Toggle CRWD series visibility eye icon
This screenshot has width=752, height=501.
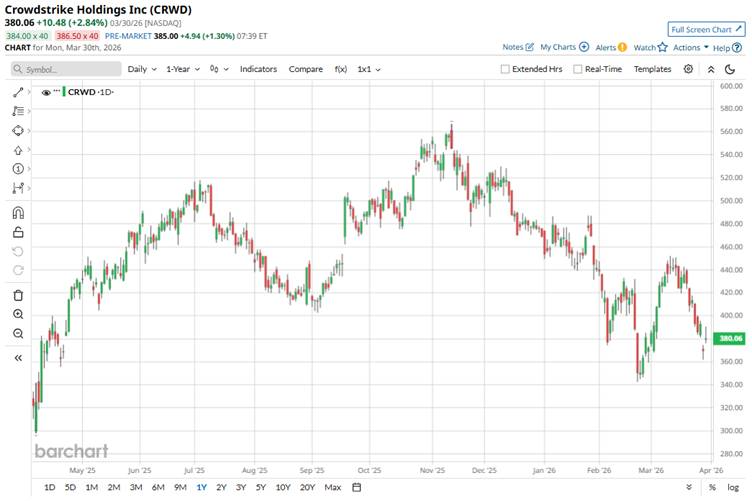coord(46,93)
